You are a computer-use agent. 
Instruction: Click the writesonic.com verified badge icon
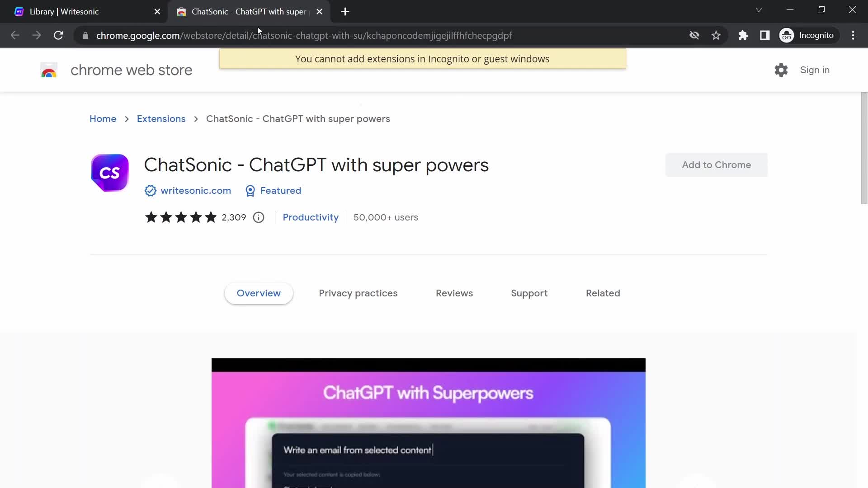pos(151,191)
